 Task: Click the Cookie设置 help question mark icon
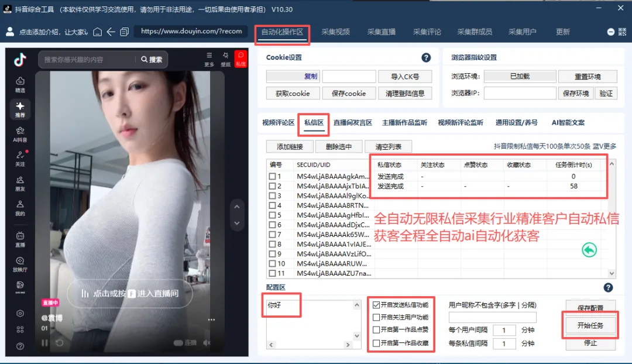click(x=426, y=57)
